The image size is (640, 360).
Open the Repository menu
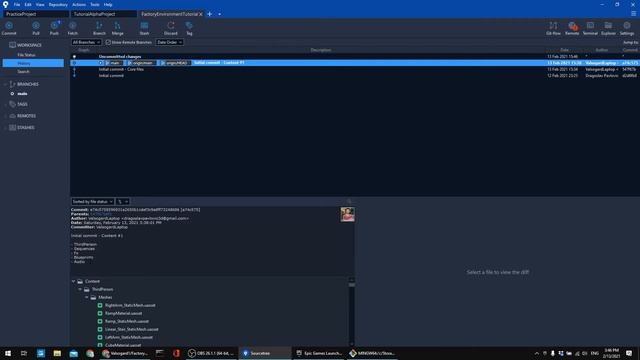point(58,4)
